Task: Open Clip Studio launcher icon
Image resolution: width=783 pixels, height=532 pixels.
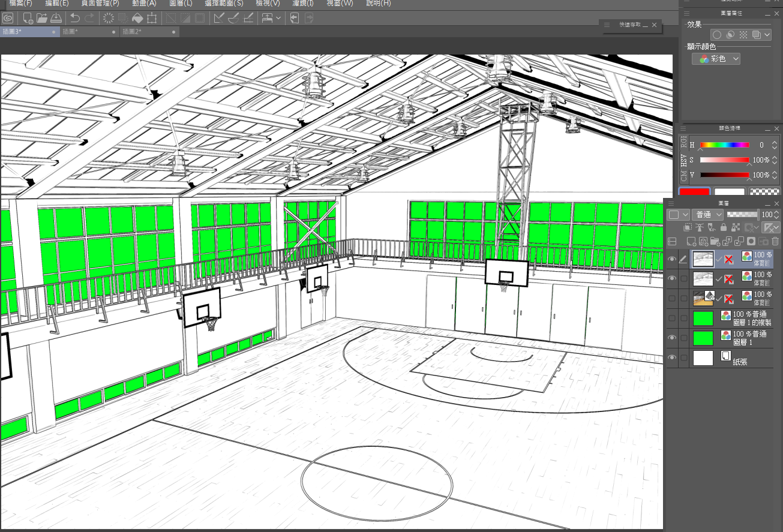Action: pos(8,18)
